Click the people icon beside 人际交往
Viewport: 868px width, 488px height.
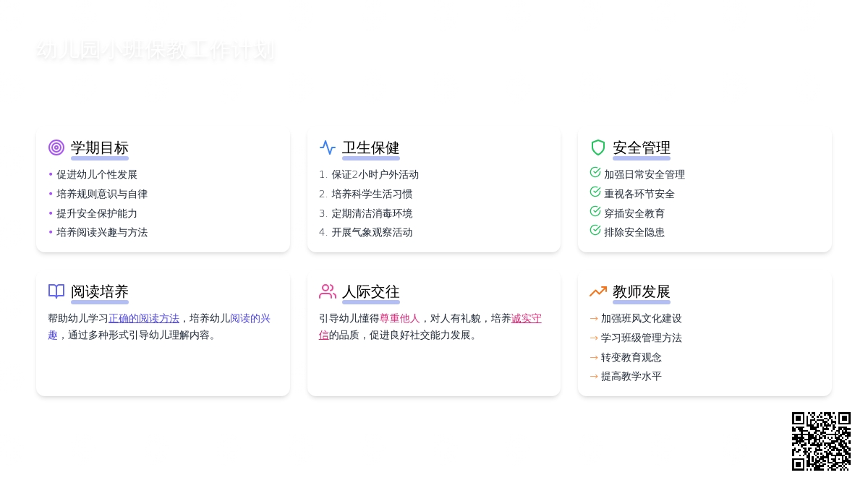pos(328,291)
